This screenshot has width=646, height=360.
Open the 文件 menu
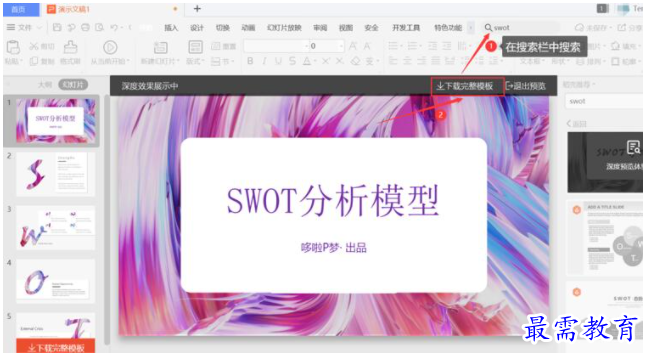coord(25,28)
